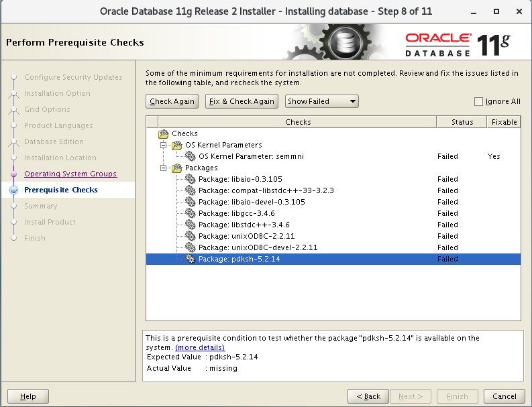Click the Status column header
This screenshot has height=407, width=532.
coord(462,122)
